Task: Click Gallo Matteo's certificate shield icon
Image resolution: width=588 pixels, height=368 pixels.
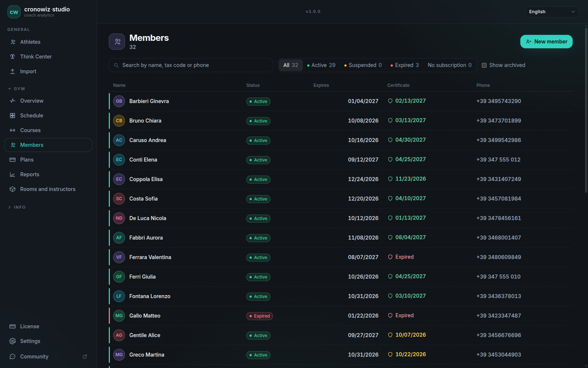Action: (x=390, y=315)
